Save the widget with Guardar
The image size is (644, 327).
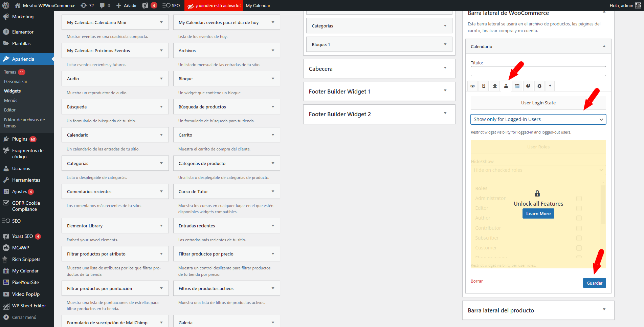pos(594,283)
